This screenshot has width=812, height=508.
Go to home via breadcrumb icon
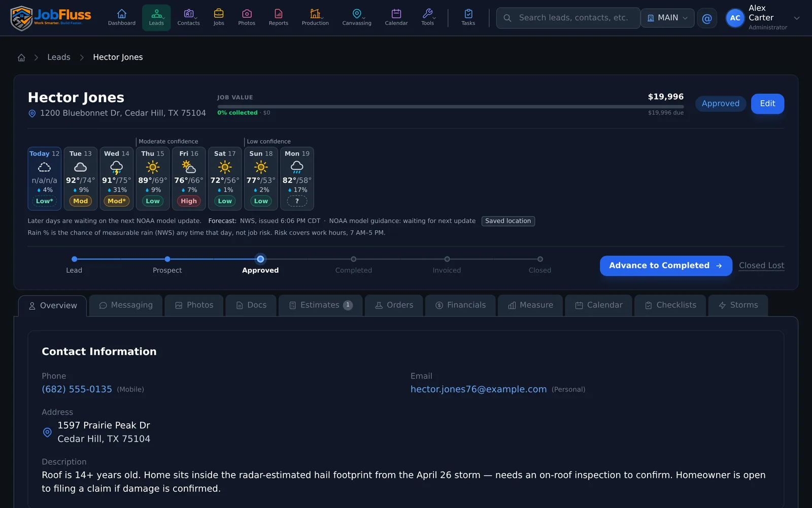[x=21, y=57]
